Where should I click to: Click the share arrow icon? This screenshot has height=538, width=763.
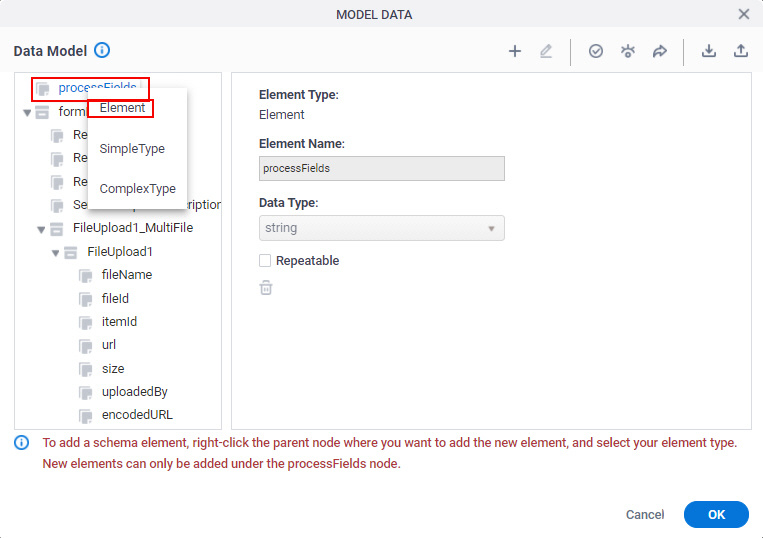tap(659, 51)
